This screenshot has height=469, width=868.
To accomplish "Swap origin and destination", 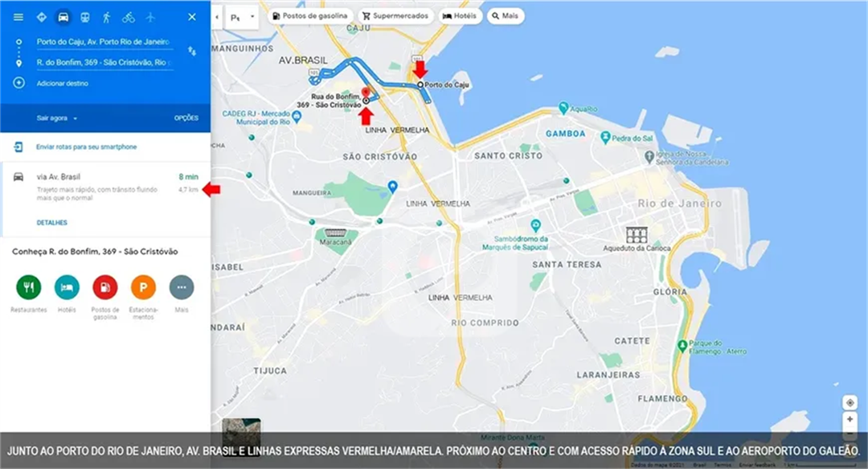I will [191, 51].
